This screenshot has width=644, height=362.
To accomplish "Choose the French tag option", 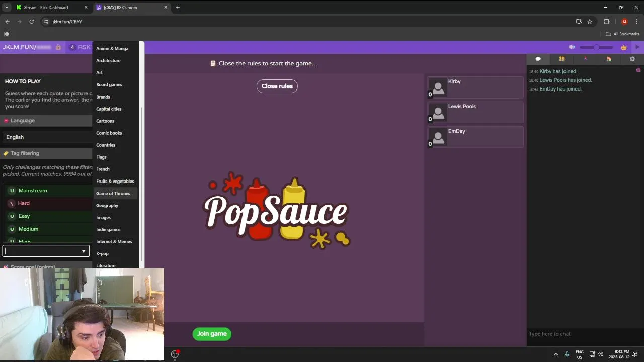I will tap(115, 169).
